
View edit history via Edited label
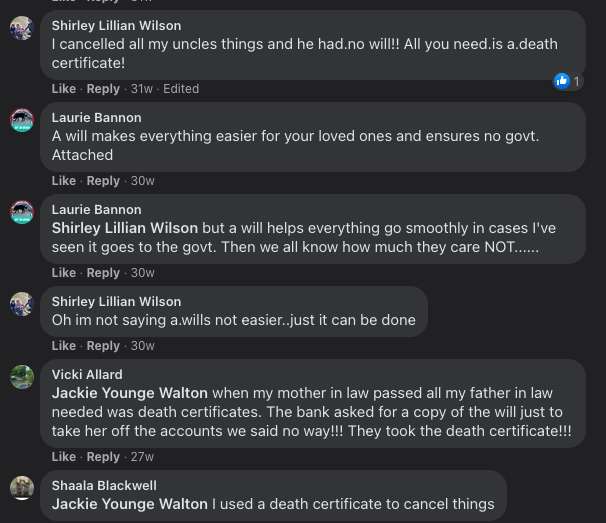pyautogui.click(x=181, y=89)
